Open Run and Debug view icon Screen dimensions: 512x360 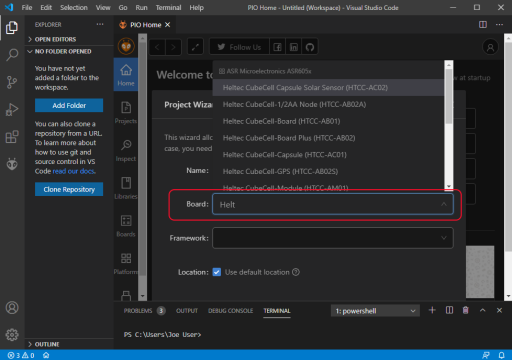12,109
